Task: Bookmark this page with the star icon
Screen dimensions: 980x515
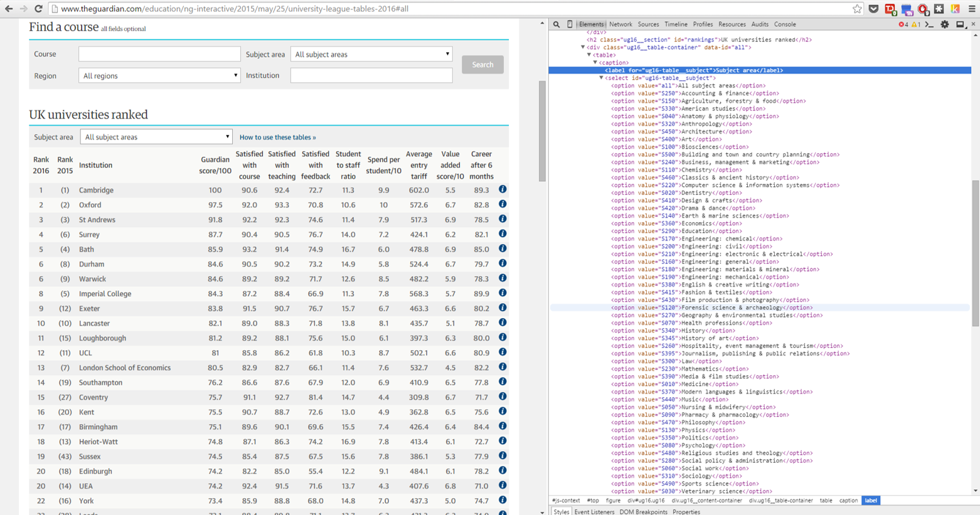Action: (x=857, y=9)
